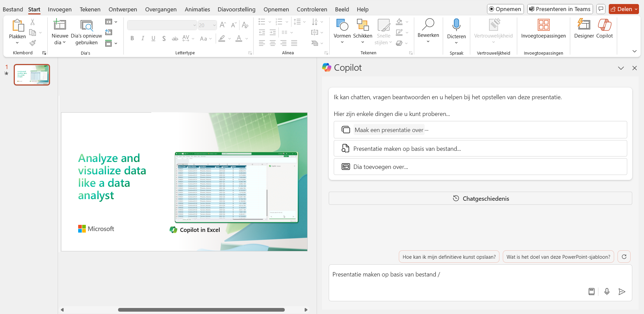Toggle strikethrough formatting
Image resolution: width=644 pixels, height=314 pixels.
click(175, 39)
